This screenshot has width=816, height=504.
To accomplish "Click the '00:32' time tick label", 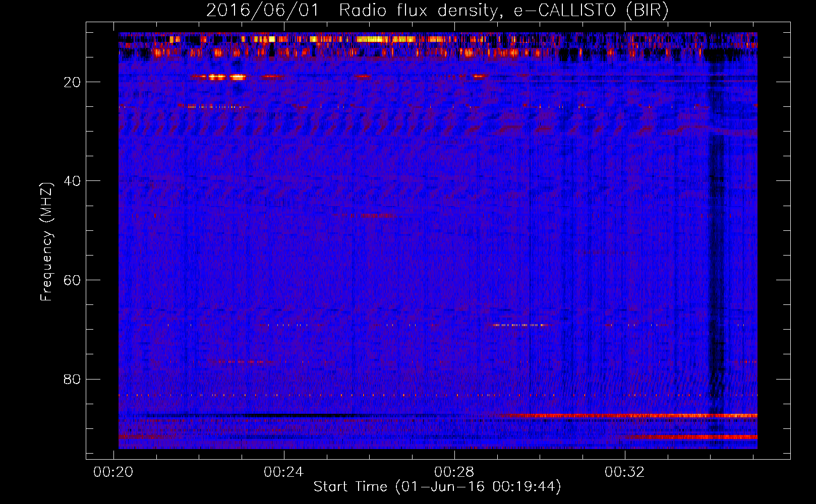I will pos(625,472).
